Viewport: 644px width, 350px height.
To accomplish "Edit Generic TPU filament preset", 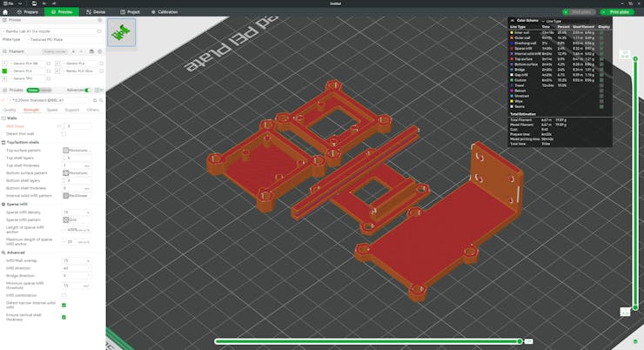I will point(49,78).
